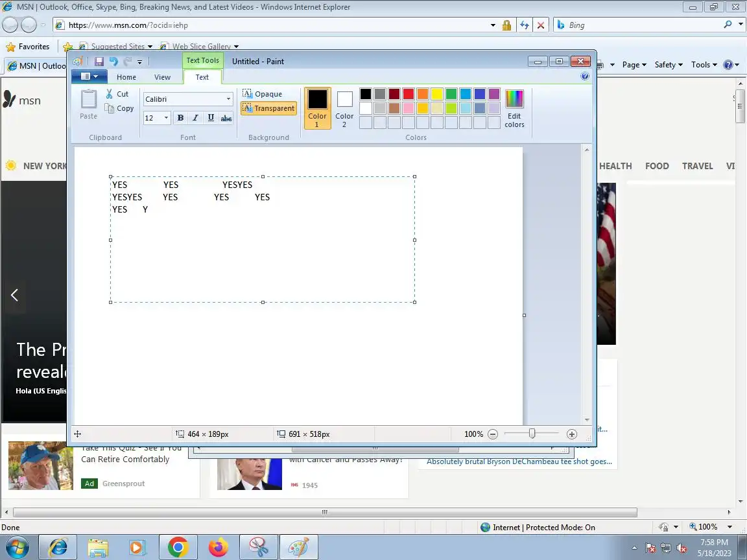
Task: Open Firefox from the taskbar
Action: click(x=218, y=548)
